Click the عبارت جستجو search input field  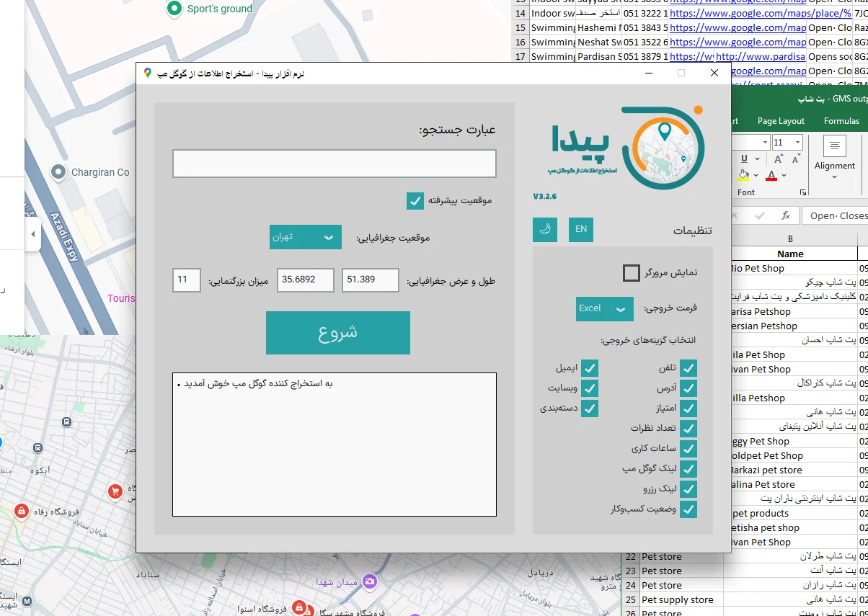coord(334,164)
